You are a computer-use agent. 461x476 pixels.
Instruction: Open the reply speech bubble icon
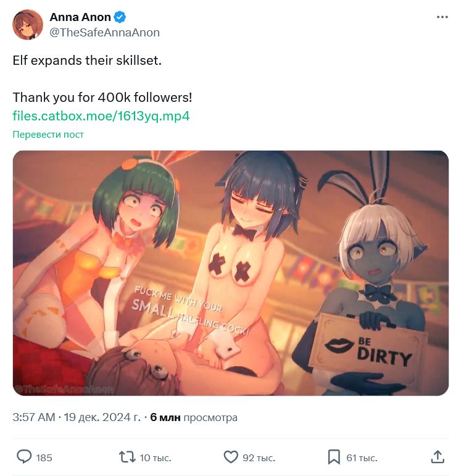[x=24, y=457]
